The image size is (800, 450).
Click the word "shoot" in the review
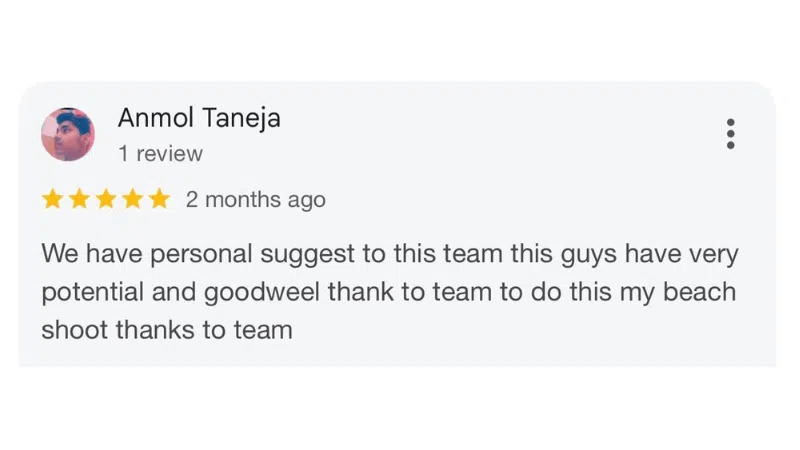72,330
